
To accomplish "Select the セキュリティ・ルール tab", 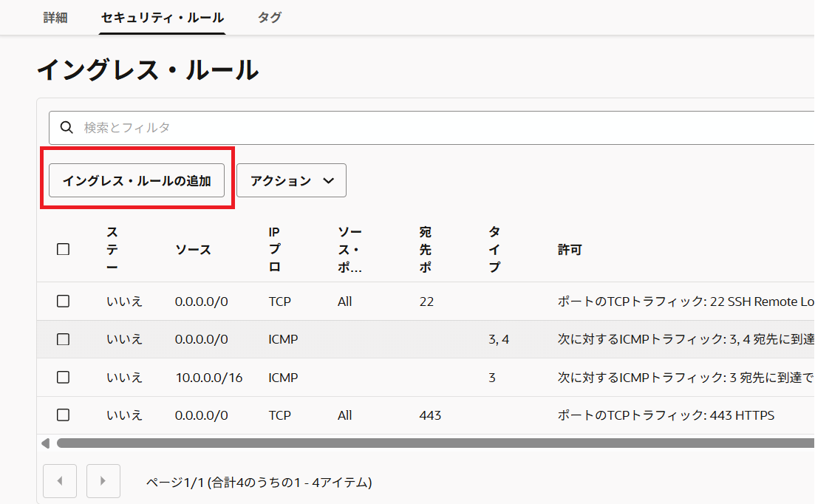I will [163, 17].
